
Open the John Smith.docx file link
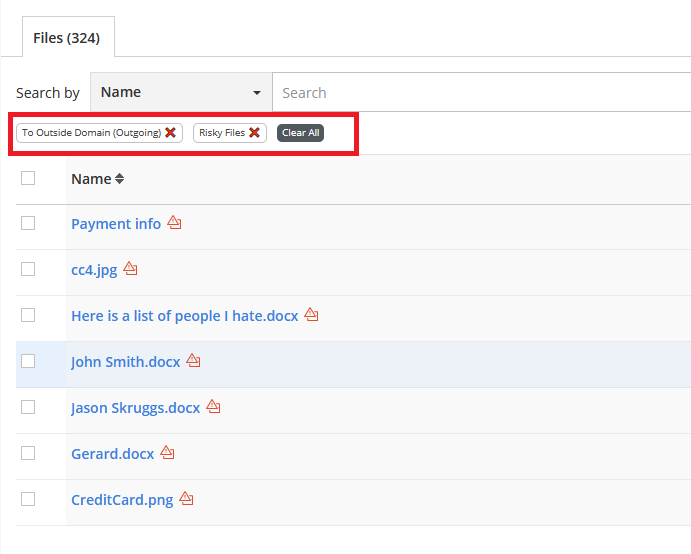(x=125, y=362)
